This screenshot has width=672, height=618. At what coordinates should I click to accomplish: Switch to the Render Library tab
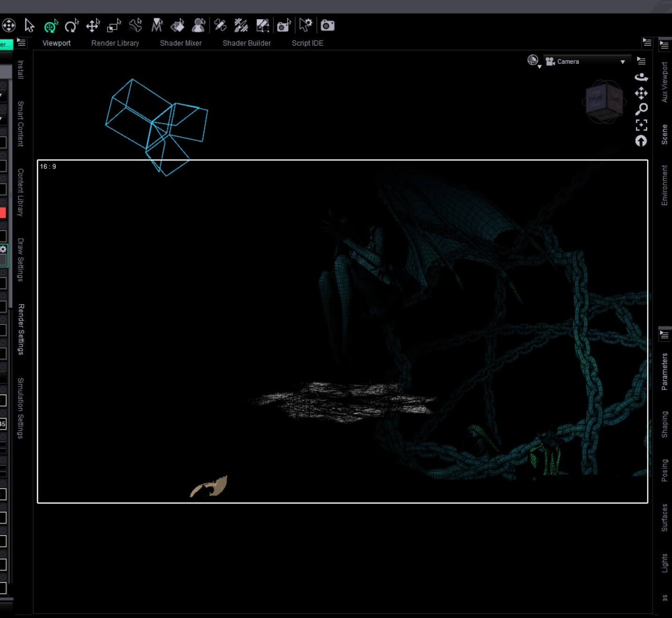pos(115,43)
